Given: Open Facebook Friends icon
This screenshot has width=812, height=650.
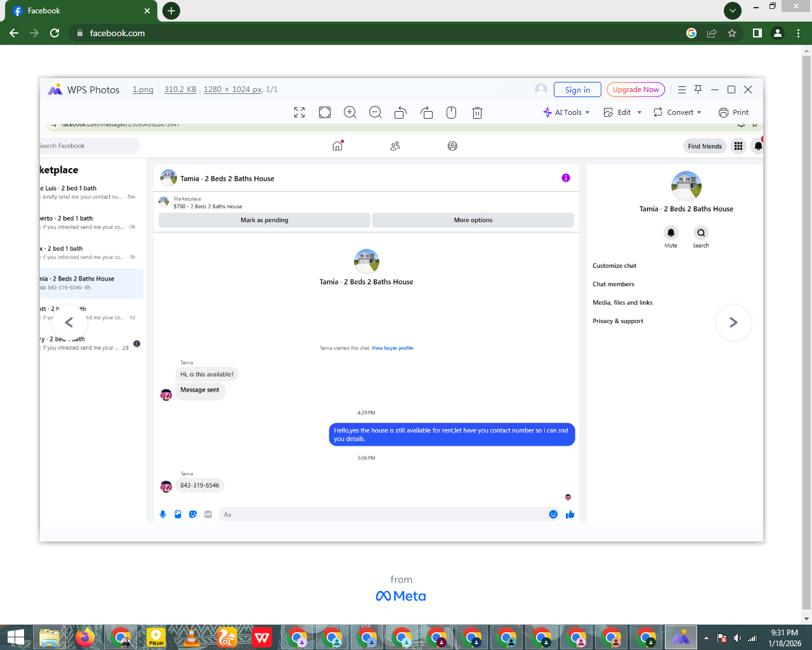Looking at the screenshot, I should pyautogui.click(x=395, y=146).
